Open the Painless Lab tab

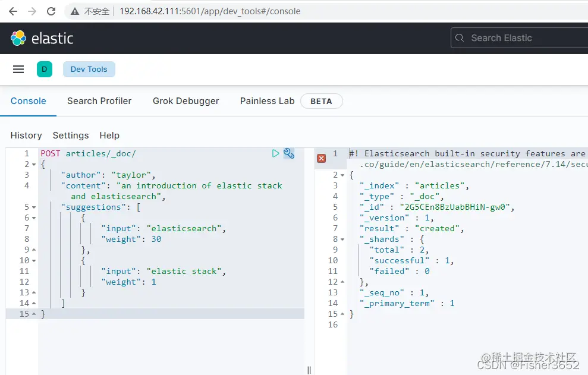(268, 101)
